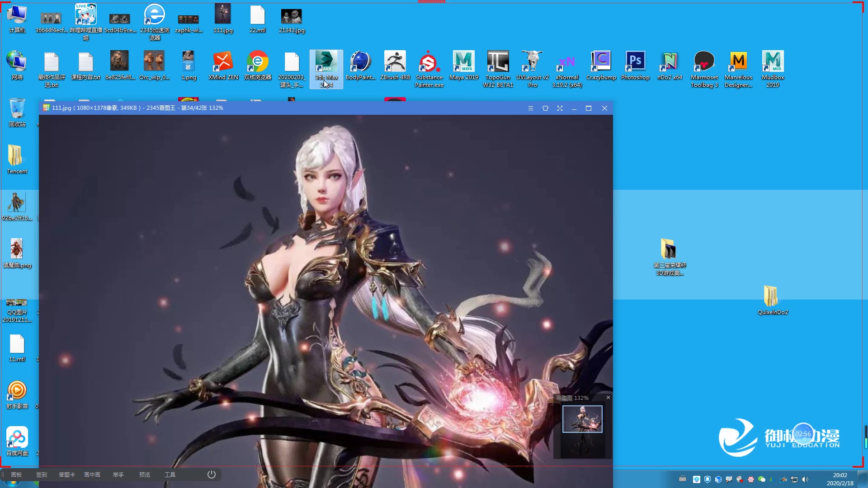868x488 pixels.
Task: Select 课程内容.txt file
Action: tap(86, 66)
